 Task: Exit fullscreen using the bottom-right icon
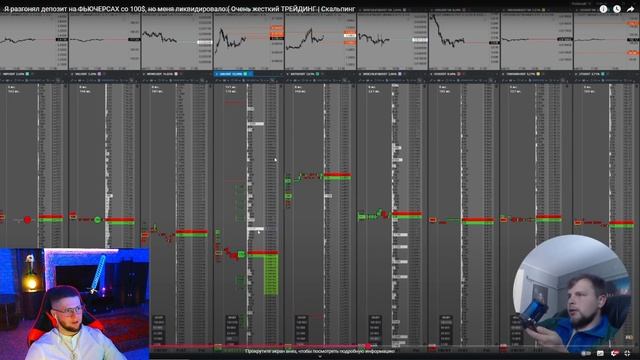click(x=628, y=353)
